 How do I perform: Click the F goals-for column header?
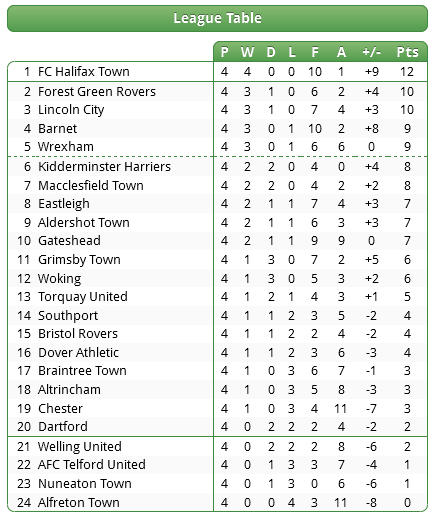pos(315,52)
